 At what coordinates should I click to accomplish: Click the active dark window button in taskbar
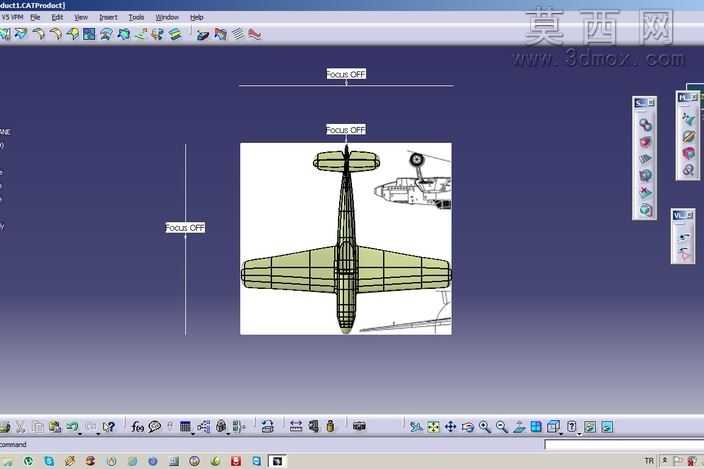[277, 461]
